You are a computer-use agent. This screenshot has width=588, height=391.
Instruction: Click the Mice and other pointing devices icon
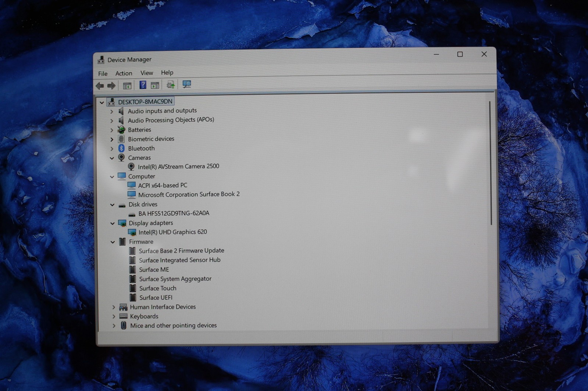124,326
